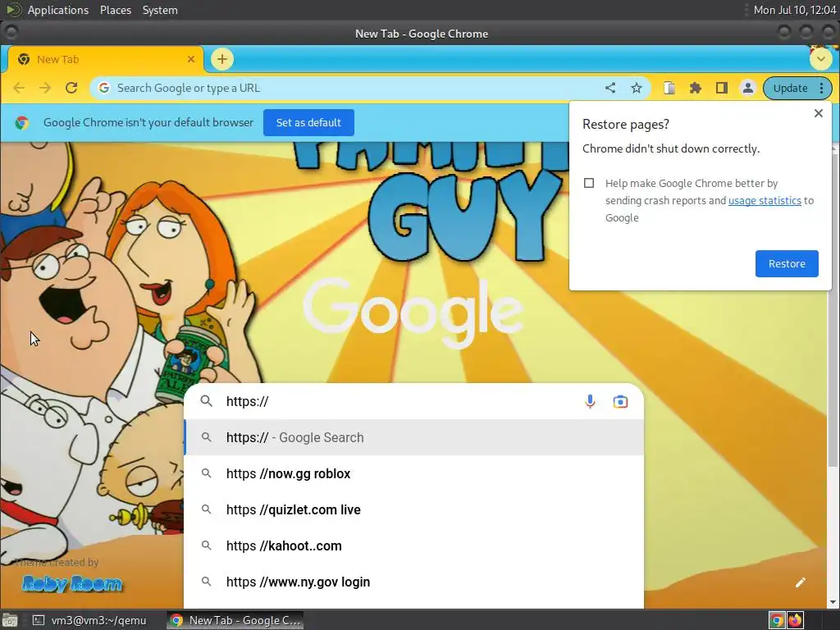The width and height of the screenshot is (840, 630).
Task: Click the show desktop icon in taskbar
Action: pos(10,620)
